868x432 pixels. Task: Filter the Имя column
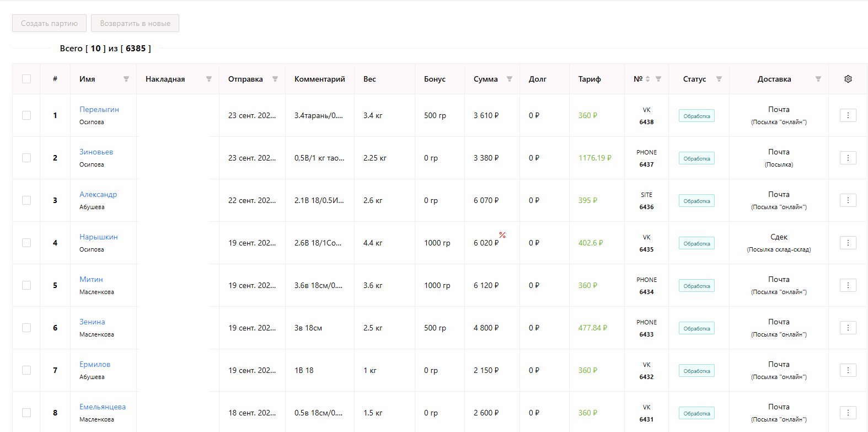126,79
